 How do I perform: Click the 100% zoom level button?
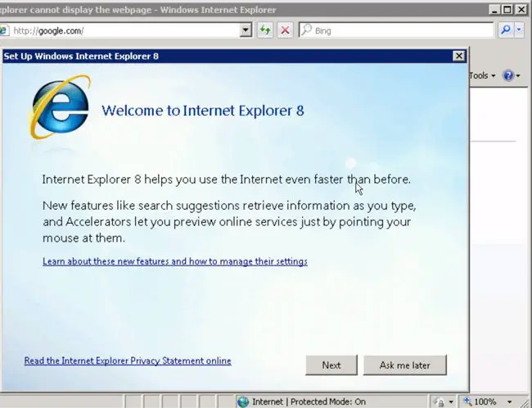(481, 402)
